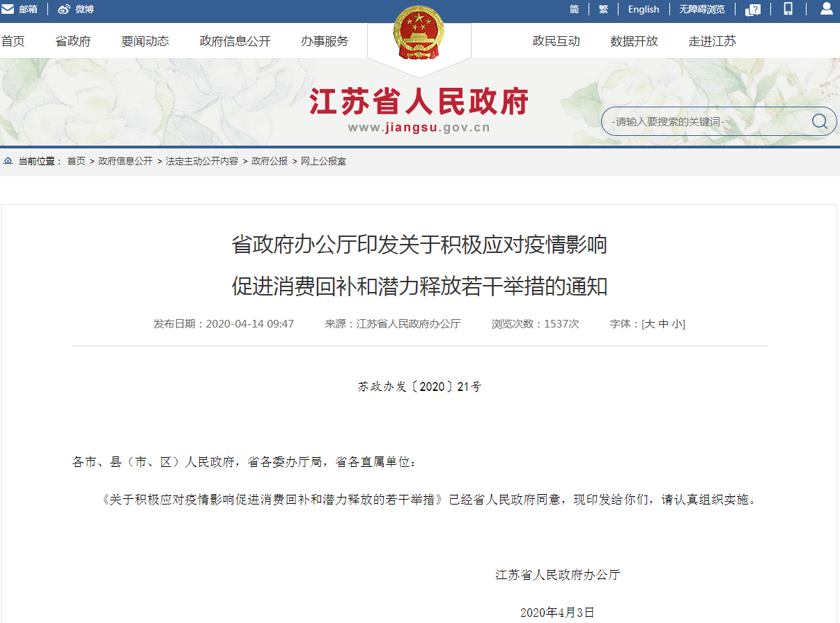Open the 省政府 menu item
This screenshot has width=840, height=623.
(73, 41)
